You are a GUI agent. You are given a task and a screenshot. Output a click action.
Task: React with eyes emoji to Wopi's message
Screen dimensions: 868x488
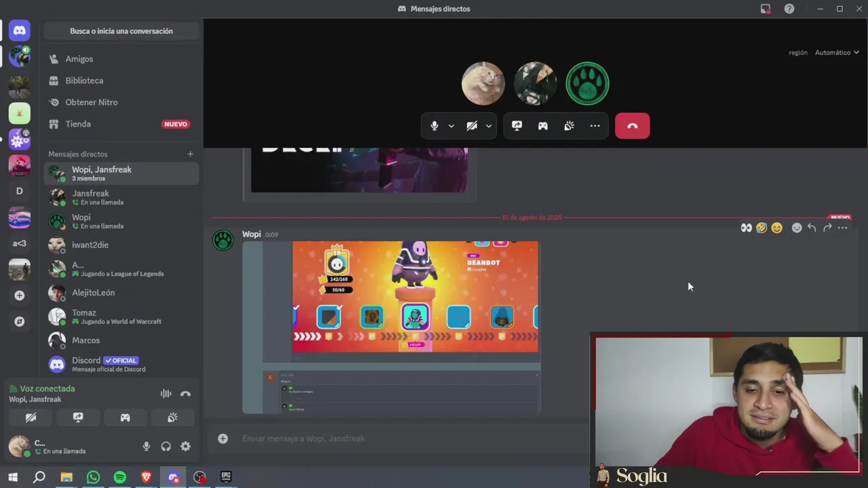click(746, 228)
